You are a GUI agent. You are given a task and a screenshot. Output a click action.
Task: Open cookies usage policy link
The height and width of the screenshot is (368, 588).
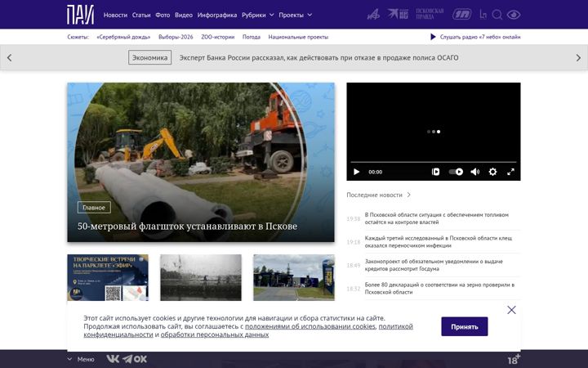310,326
